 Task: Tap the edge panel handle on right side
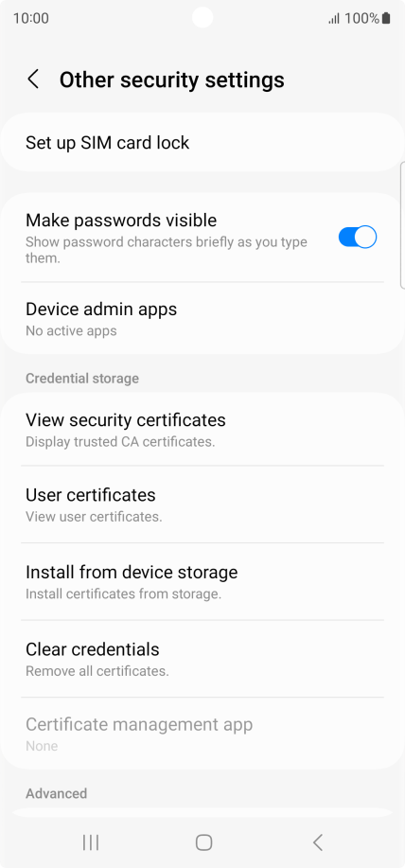402,225
